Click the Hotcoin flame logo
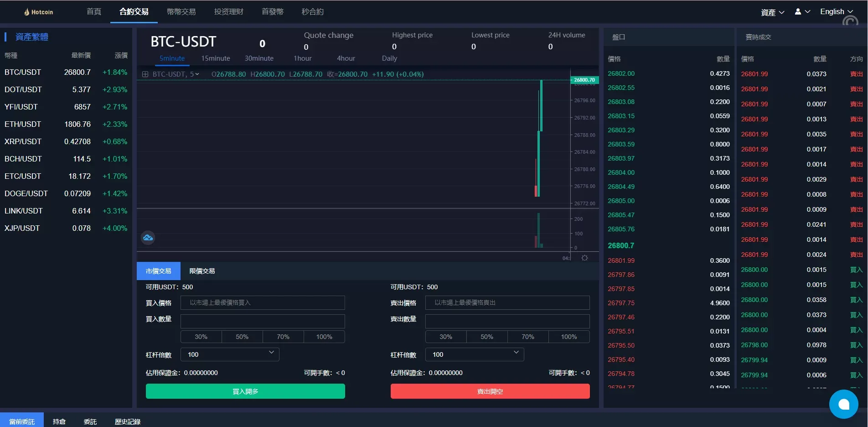The image size is (868, 427). 27,12
